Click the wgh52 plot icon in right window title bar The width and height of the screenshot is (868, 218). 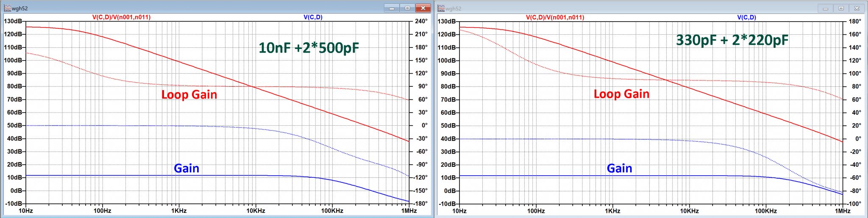click(441, 8)
